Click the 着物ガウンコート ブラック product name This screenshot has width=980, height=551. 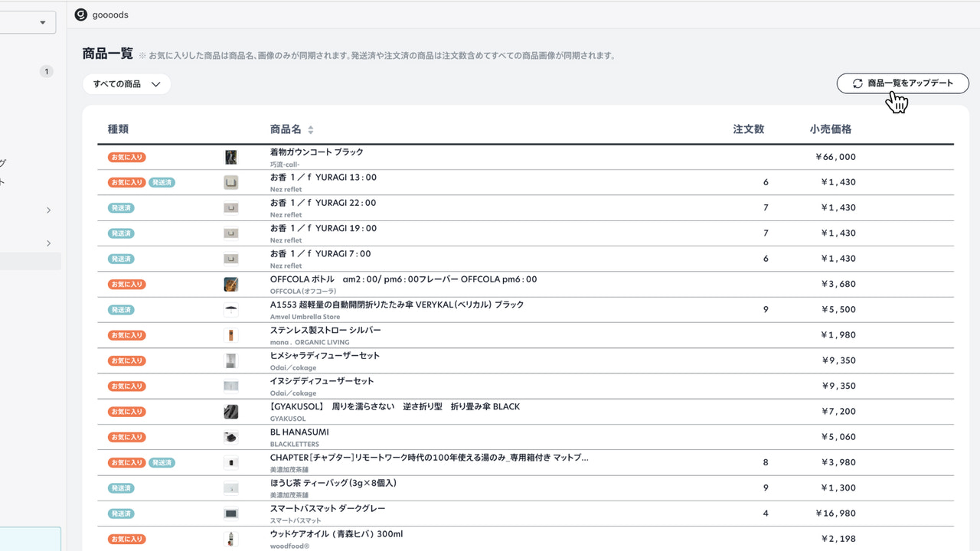(318, 152)
